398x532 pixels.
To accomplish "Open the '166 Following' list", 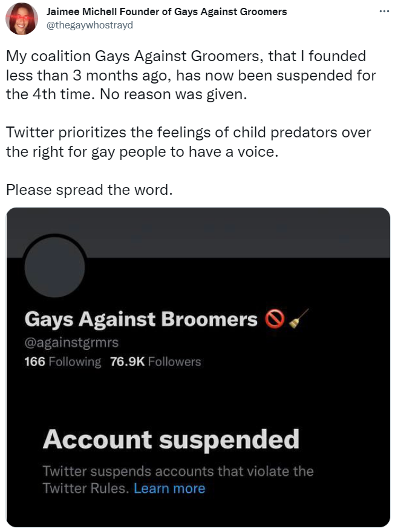I will [x=63, y=362].
